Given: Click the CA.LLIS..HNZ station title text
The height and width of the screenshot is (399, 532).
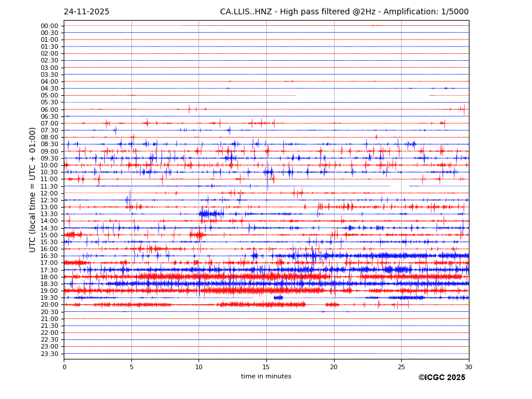Looking at the screenshot, I should tap(344, 12).
